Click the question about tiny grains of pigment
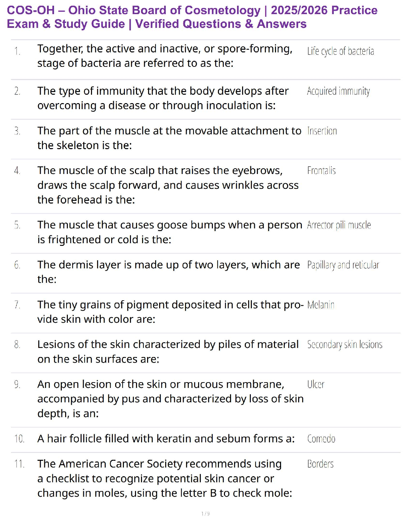The image size is (411, 532). [170, 312]
